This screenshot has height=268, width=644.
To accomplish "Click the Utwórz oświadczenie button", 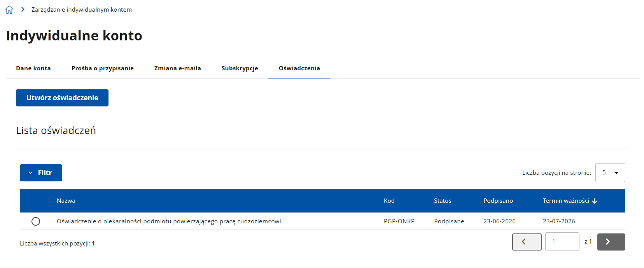I will coord(62,98).
